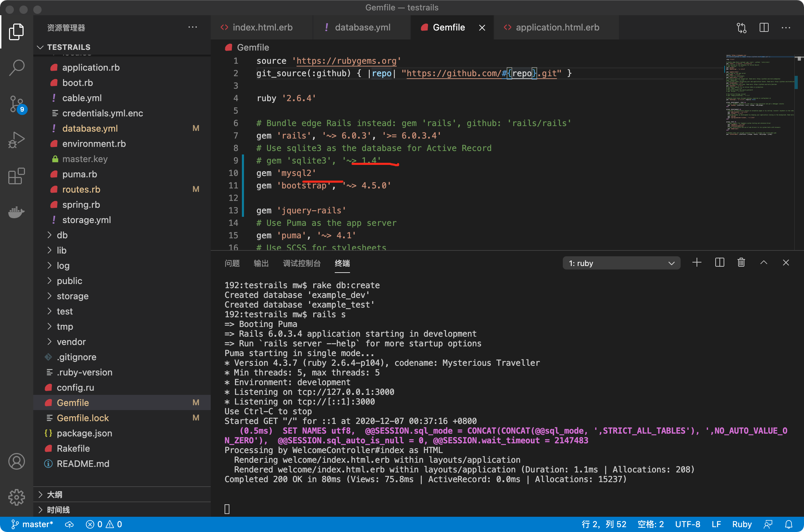
Task: Open Source Control view with 9 badge
Action: (x=16, y=104)
